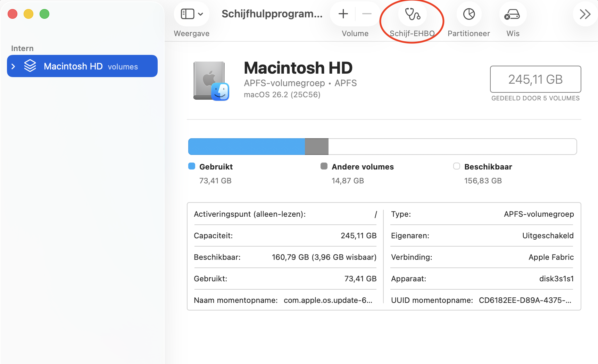598x364 pixels.
Task: Expand the Macintosh HD volumes list
Action: (13, 66)
